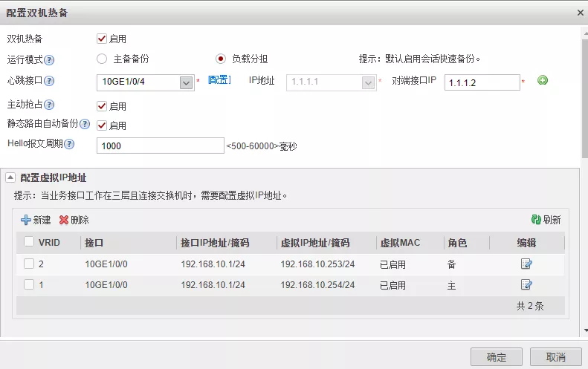Click the 新建 button
The height and width of the screenshot is (369, 588).
click(x=36, y=220)
